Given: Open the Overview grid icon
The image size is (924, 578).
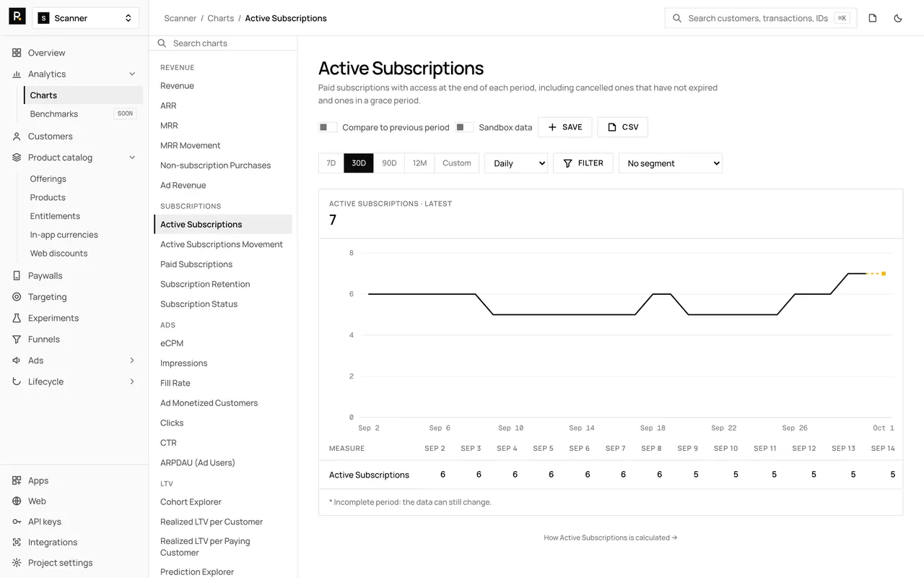Looking at the screenshot, I should 17,53.
